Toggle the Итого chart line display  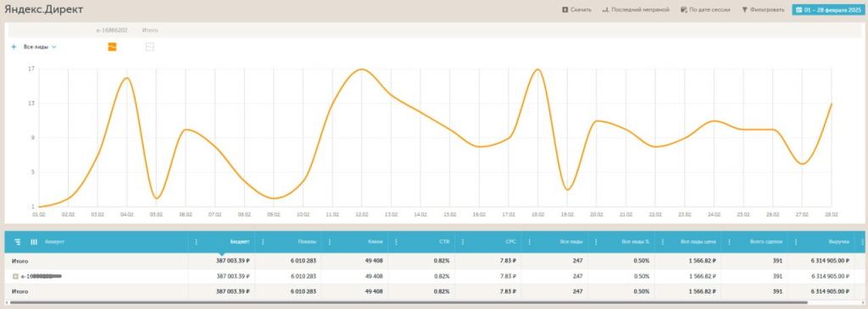(149, 48)
